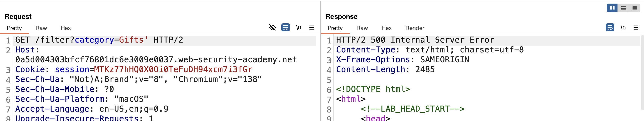Open the Response Render tab

(415, 28)
